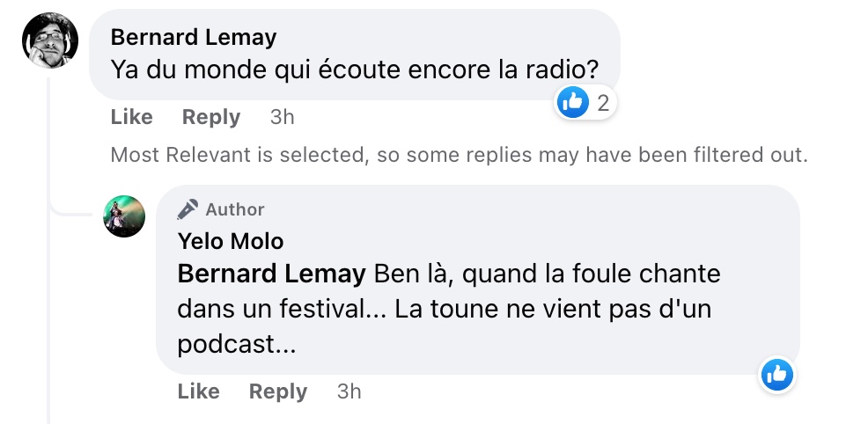Like Bernard Lemay's comment
The height and width of the screenshot is (424, 868).
[x=131, y=117]
